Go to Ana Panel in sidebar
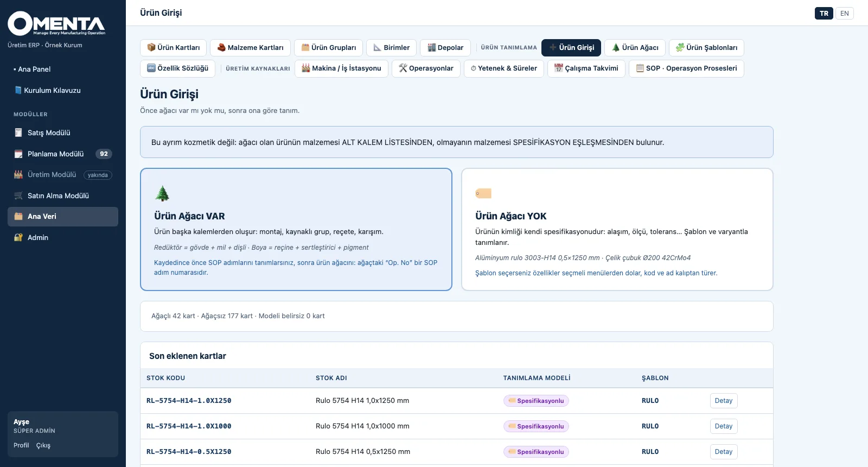The image size is (868, 467). [x=63, y=69]
